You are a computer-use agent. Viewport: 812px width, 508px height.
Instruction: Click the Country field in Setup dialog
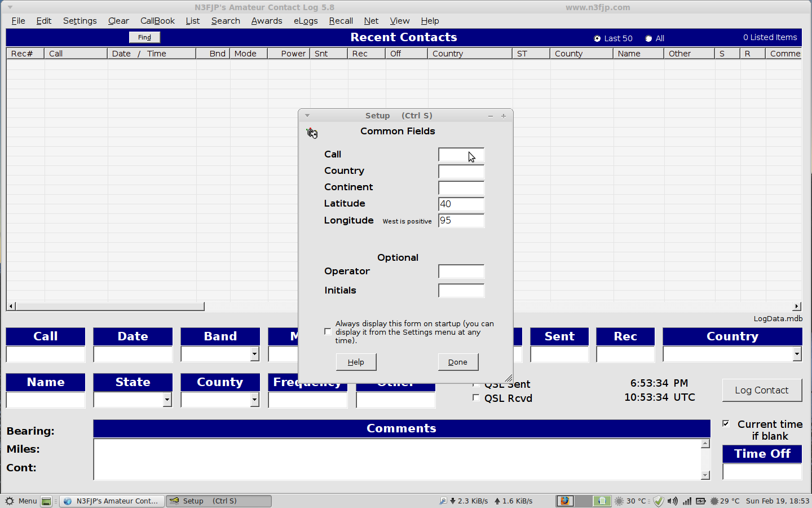(x=461, y=172)
